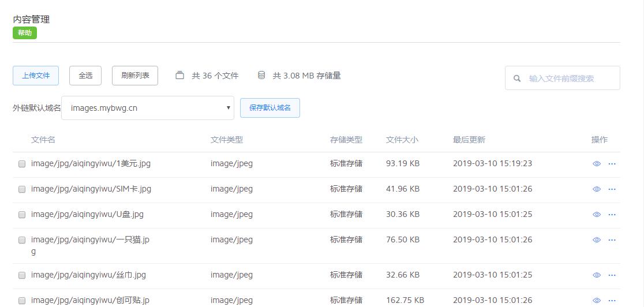View U盘.jpg using its eye icon
The height and width of the screenshot is (307, 644).
tap(597, 215)
